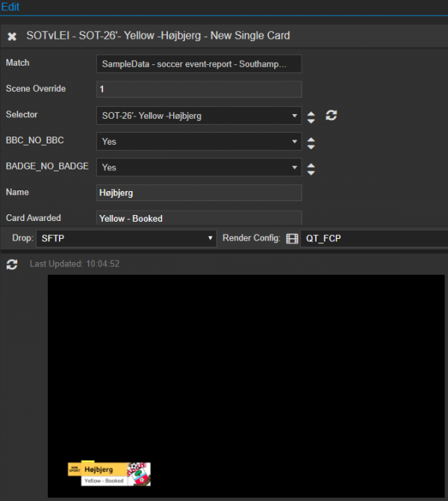Click the Selector down arrow
The width and height of the screenshot is (448, 501).
coord(311,119)
